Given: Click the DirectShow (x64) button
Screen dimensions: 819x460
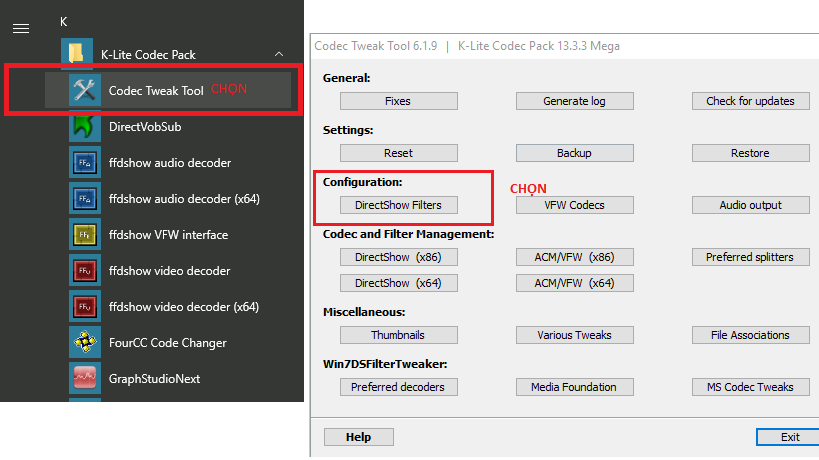Looking at the screenshot, I should coord(399,283).
